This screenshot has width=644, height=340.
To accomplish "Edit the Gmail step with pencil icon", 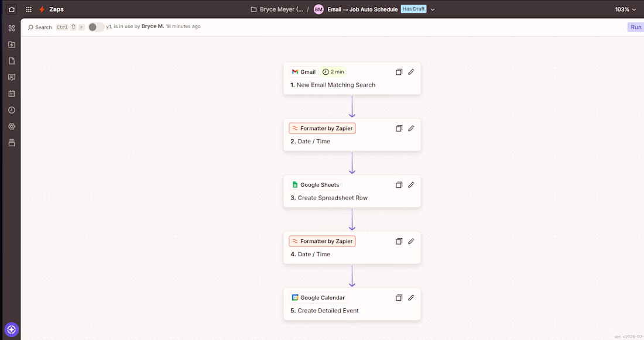I will [411, 72].
